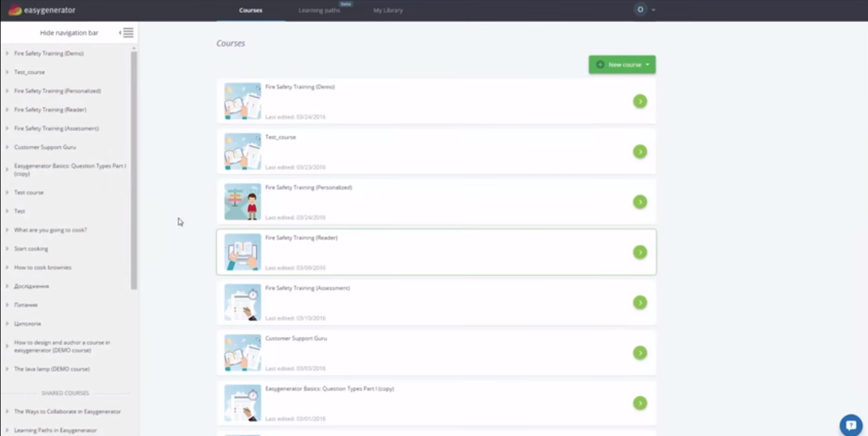Expand What are you going to cook? arrow
Image resolution: width=868 pixels, height=436 pixels.
point(7,230)
